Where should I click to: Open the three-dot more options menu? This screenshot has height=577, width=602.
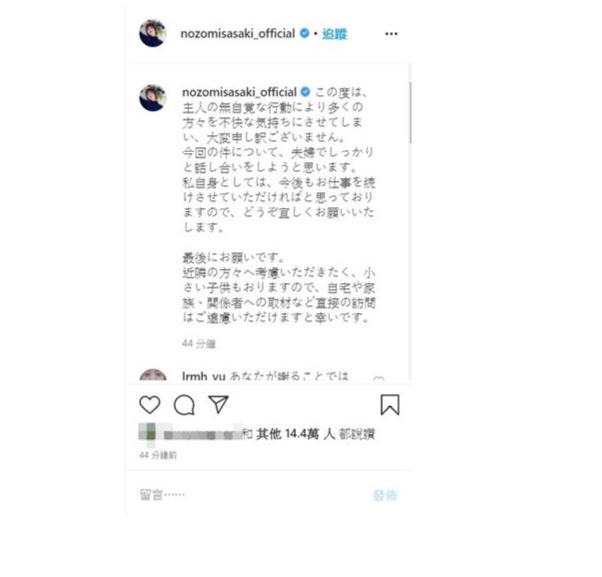click(391, 34)
